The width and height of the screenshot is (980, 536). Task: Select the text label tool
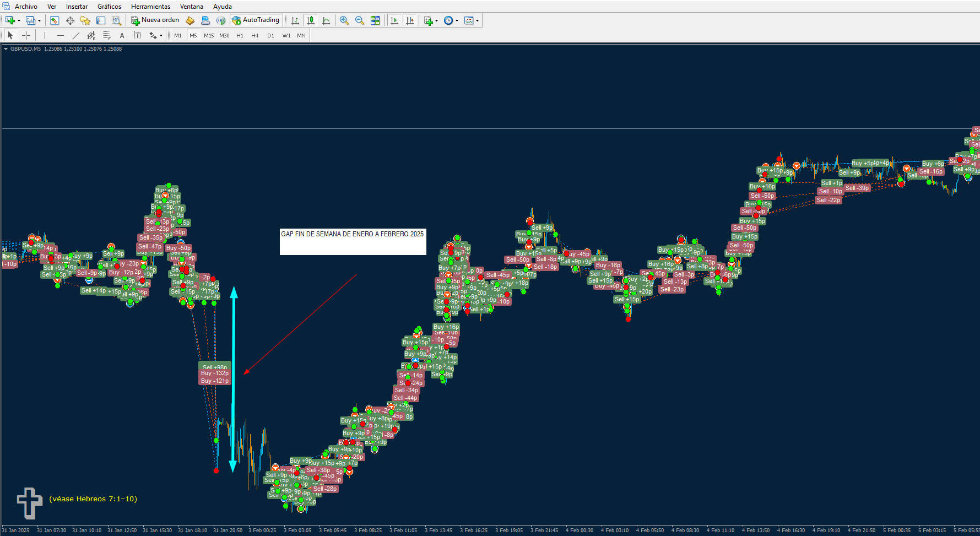138,35
